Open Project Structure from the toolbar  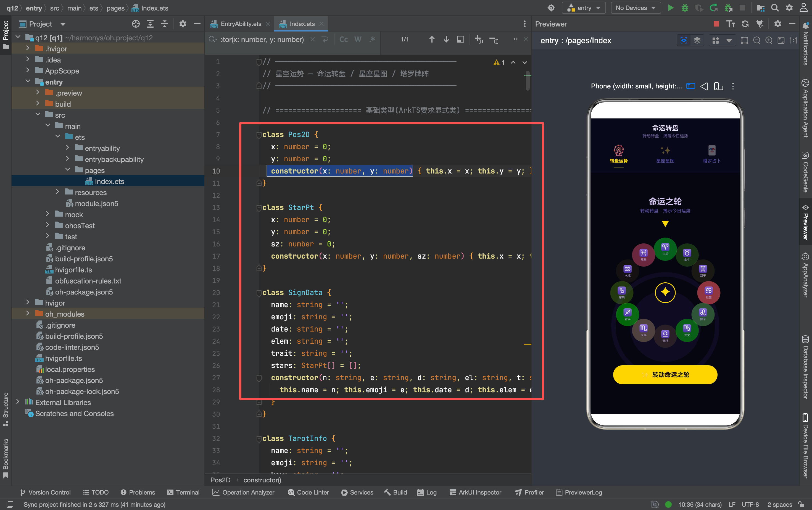[x=760, y=8]
